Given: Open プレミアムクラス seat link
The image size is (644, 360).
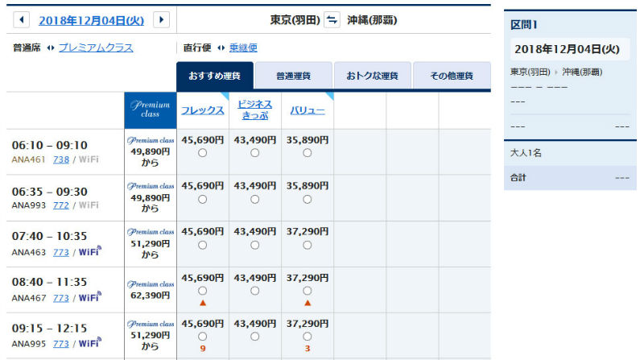Looking at the screenshot, I should (x=96, y=48).
